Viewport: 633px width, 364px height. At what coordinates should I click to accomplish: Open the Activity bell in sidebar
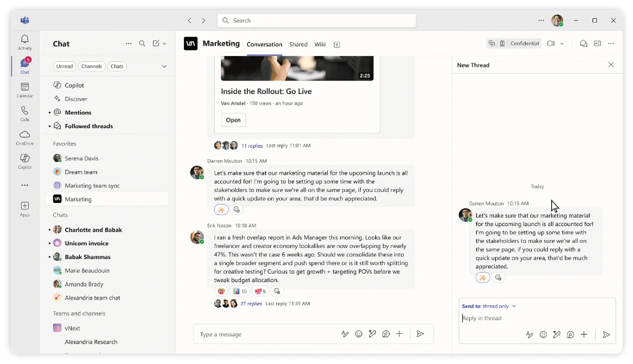click(x=25, y=42)
